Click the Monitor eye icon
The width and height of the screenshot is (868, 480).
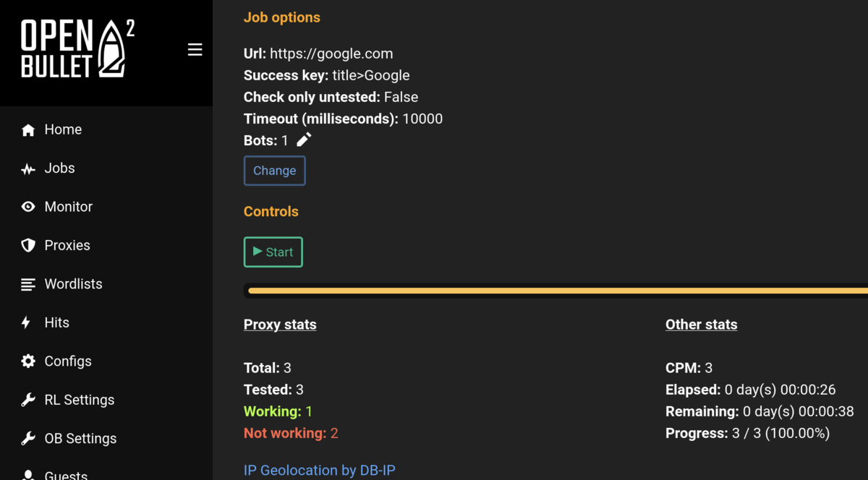(28, 207)
